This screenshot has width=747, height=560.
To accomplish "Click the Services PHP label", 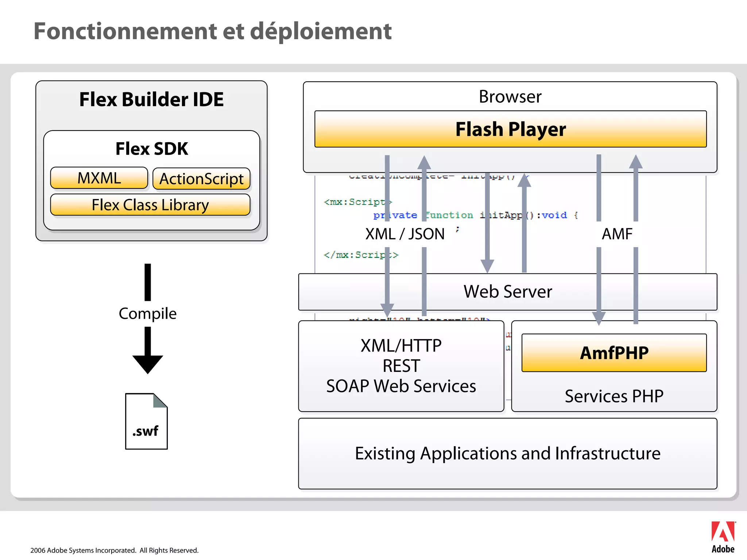I will pos(614,396).
